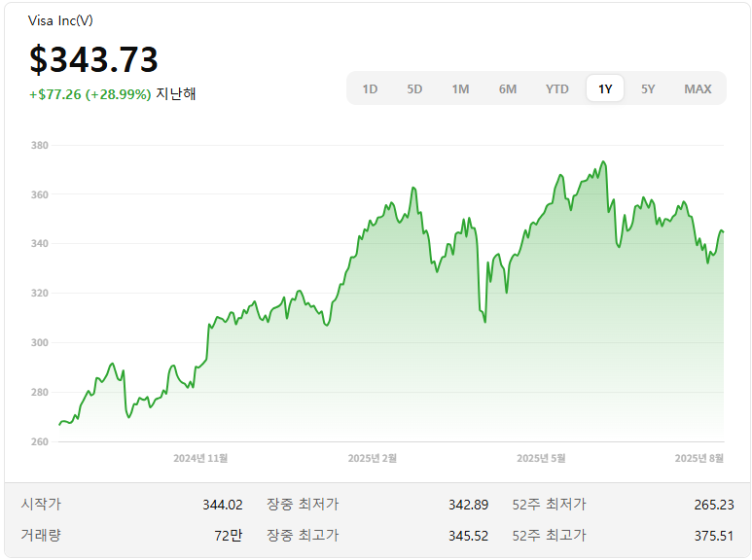Choose the 6M time range
Screen dimensions: 752x560
(x=508, y=89)
